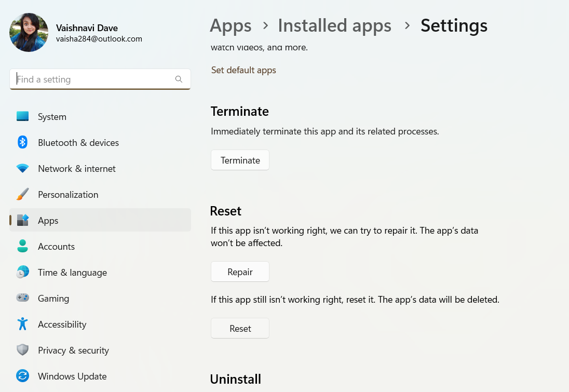569x392 pixels.
Task: Click the Accounts person icon
Action: coord(22,247)
